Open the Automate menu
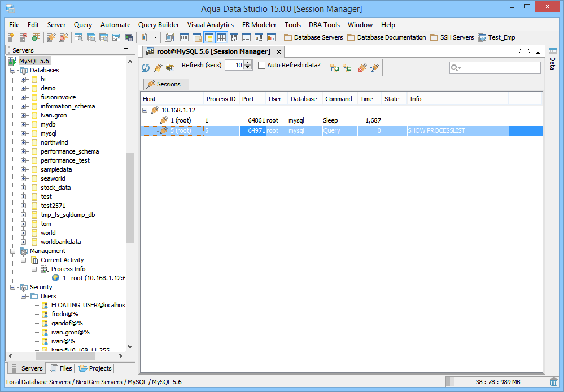Screen dimensions: 564x392 (116, 25)
